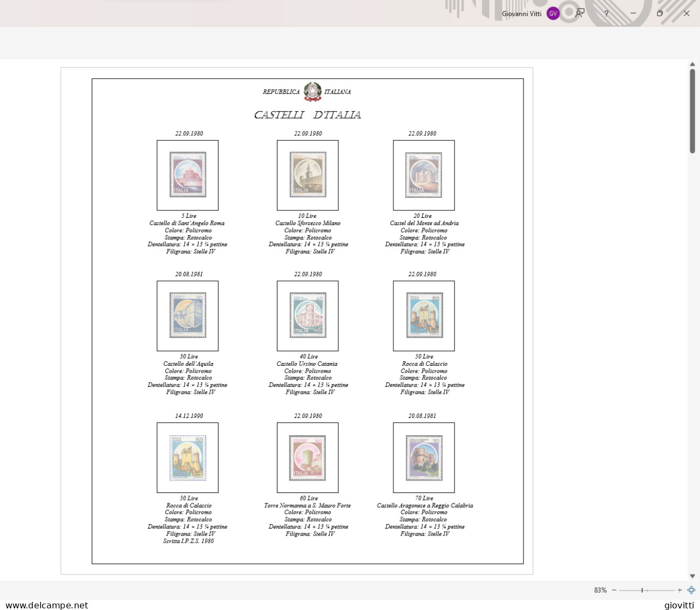Viewport: 700px width, 610px height.
Task: Open the feedback/comments icon in title bar
Action: click(580, 13)
